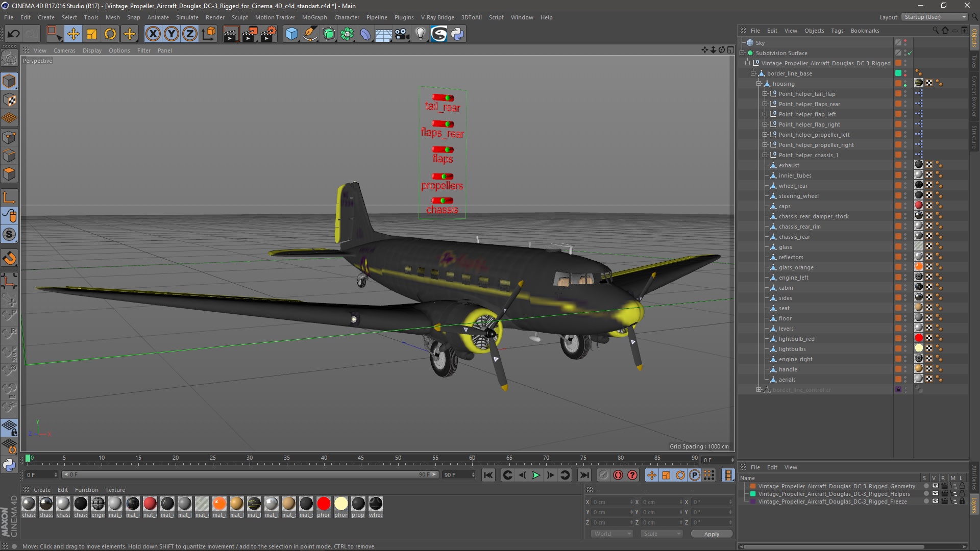
Task: Open the Character menu
Action: 347,17
